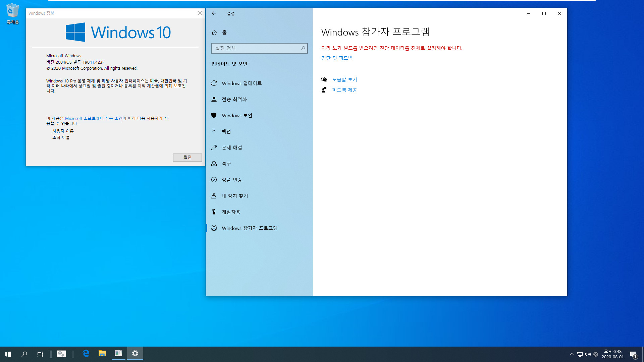
Task: Open the Settings home (홈) page
Action: (x=260, y=33)
